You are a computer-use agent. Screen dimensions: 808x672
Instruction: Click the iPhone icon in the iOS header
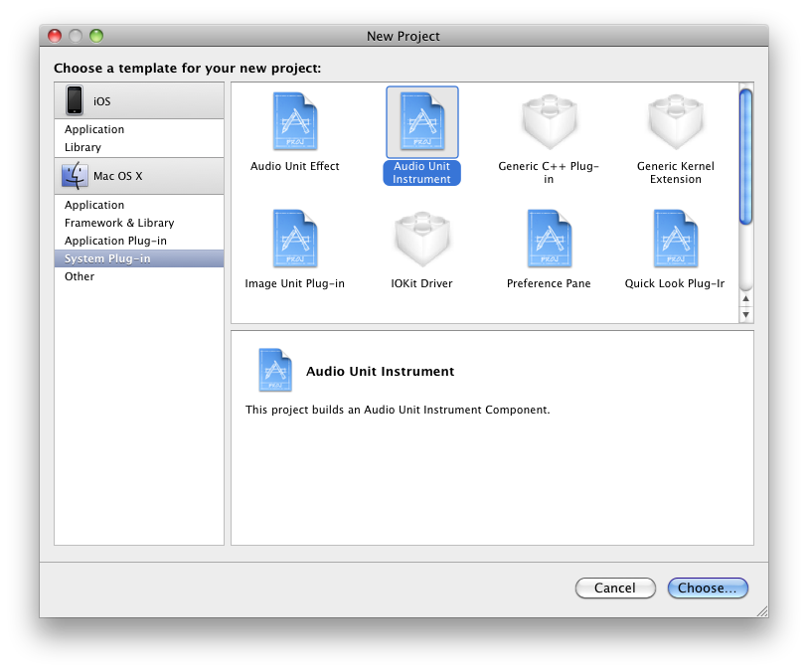pos(75,100)
